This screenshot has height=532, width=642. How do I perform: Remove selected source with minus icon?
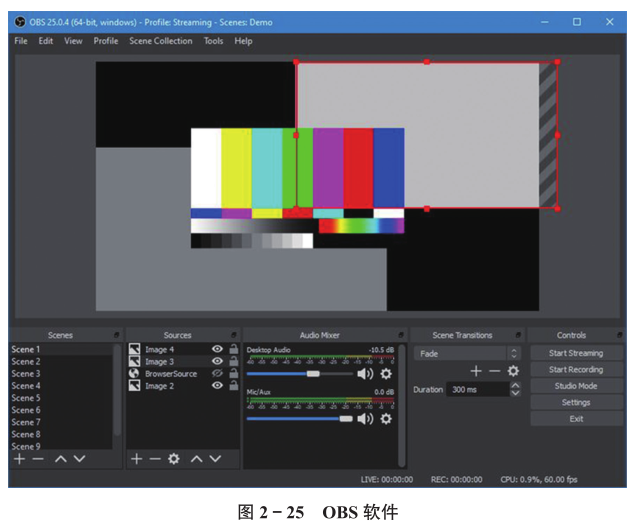point(155,458)
